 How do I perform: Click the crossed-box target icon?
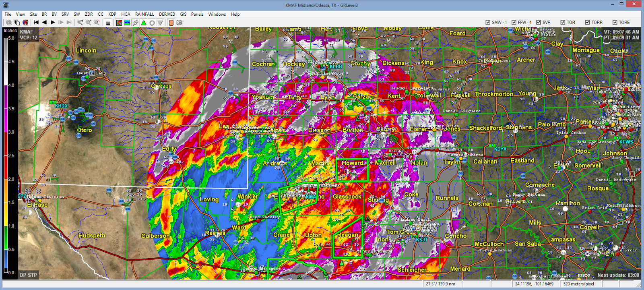(179, 23)
